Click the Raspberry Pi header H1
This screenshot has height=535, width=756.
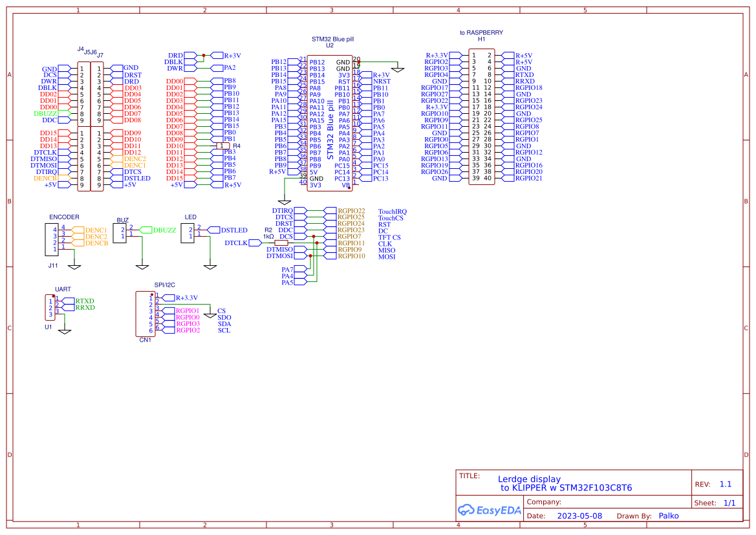coord(482,116)
